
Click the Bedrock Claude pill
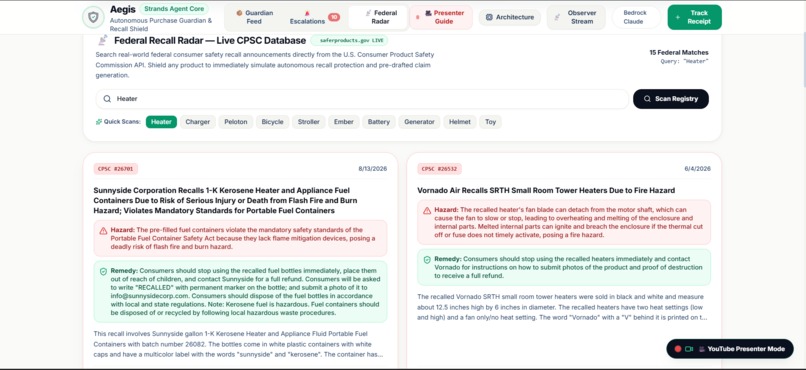636,17
